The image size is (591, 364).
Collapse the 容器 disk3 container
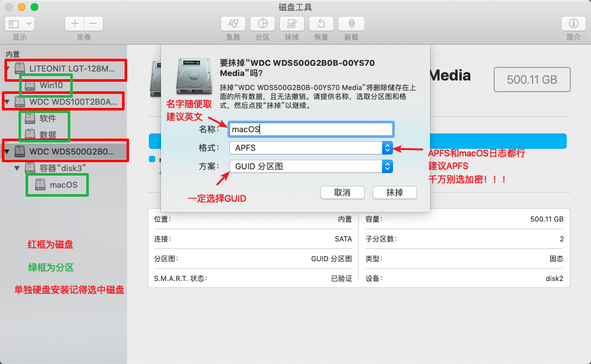17,168
